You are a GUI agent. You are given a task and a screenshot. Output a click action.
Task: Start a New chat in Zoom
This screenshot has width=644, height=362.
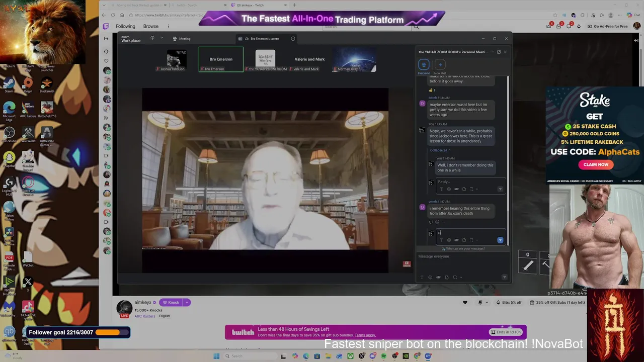pyautogui.click(x=440, y=66)
